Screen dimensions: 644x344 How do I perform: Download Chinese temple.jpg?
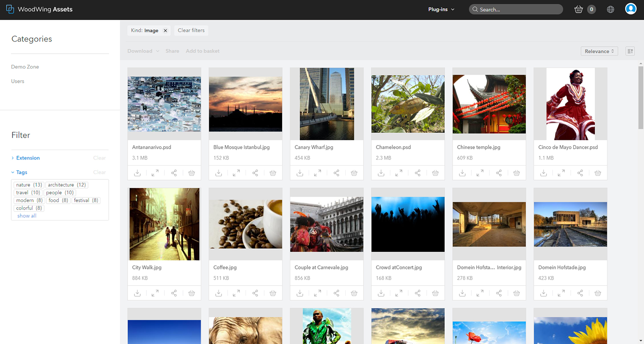(462, 173)
